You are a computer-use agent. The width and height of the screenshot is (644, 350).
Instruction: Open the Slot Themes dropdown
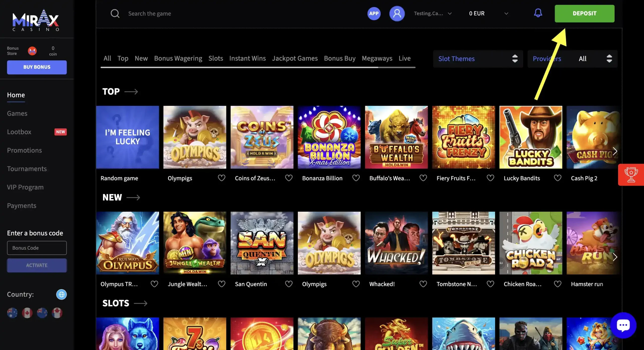(x=478, y=59)
